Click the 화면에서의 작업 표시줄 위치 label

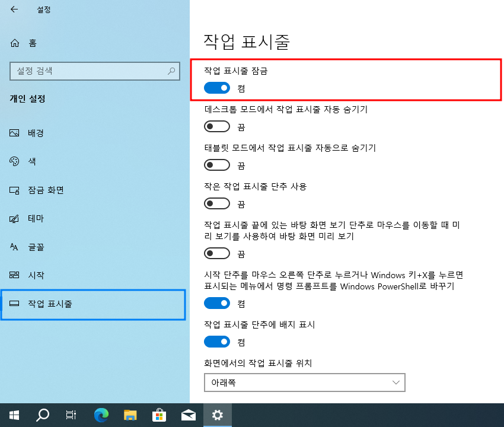(x=258, y=363)
